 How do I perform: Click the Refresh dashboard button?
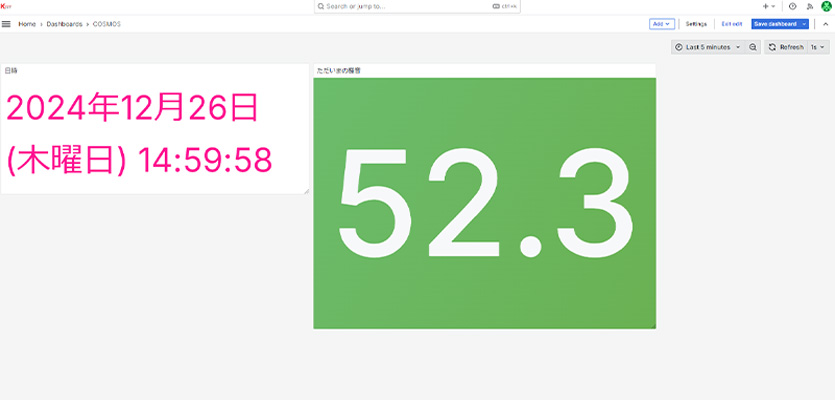(786, 47)
